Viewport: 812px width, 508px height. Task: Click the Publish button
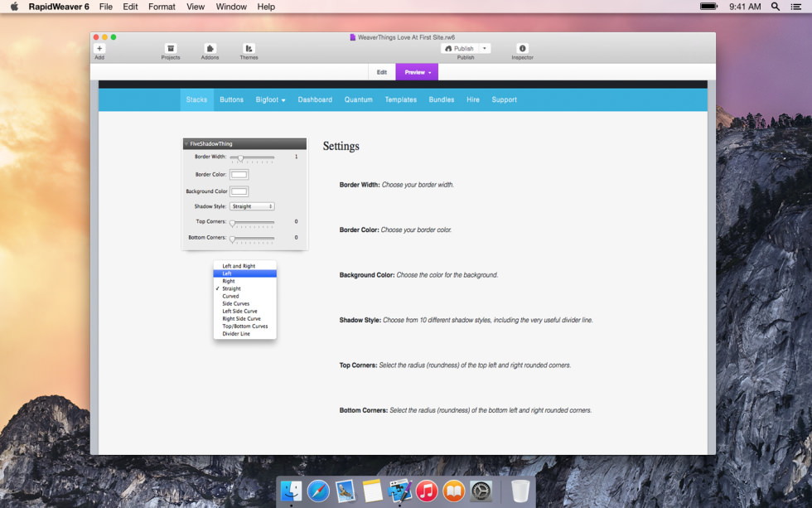pyautogui.click(x=459, y=48)
